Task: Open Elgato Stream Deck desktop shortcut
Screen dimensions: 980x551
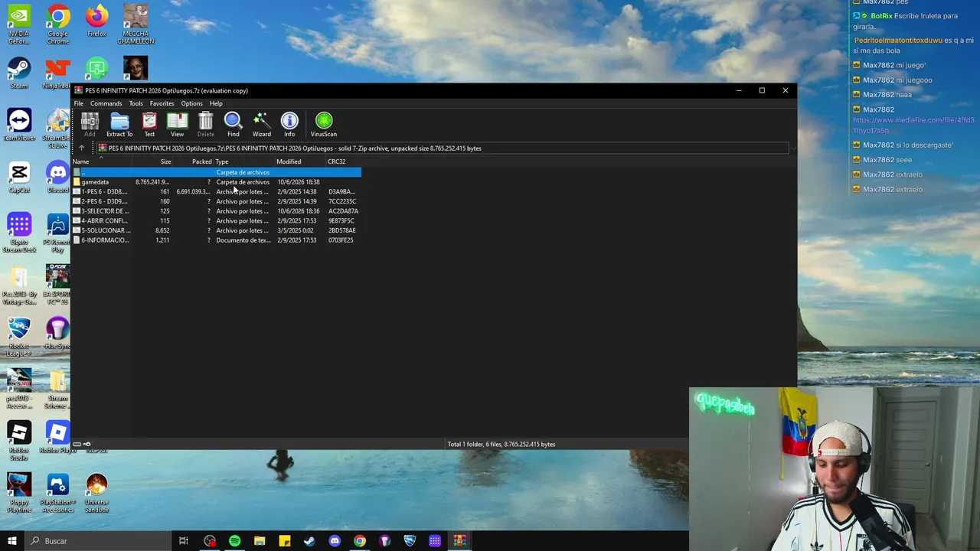Action: click(x=19, y=233)
